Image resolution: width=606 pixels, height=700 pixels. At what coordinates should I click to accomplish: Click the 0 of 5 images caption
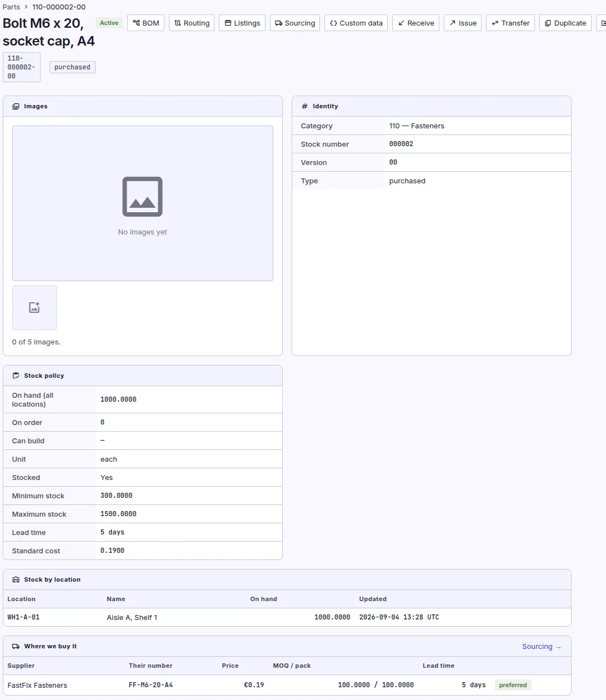click(36, 342)
